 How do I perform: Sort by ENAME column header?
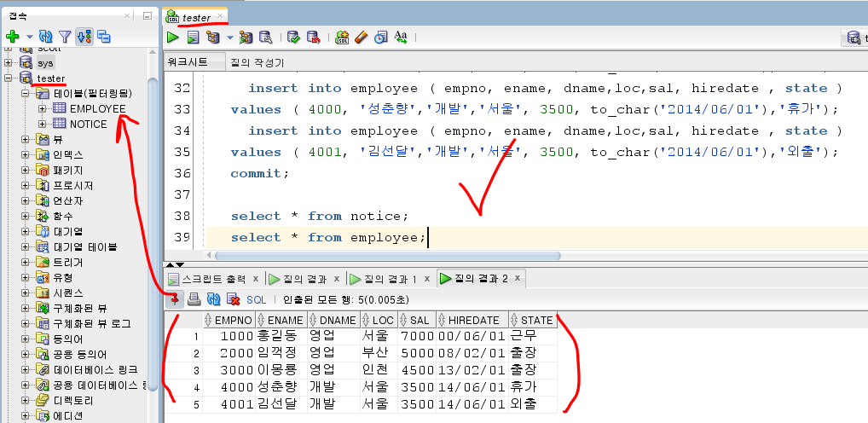click(x=281, y=320)
